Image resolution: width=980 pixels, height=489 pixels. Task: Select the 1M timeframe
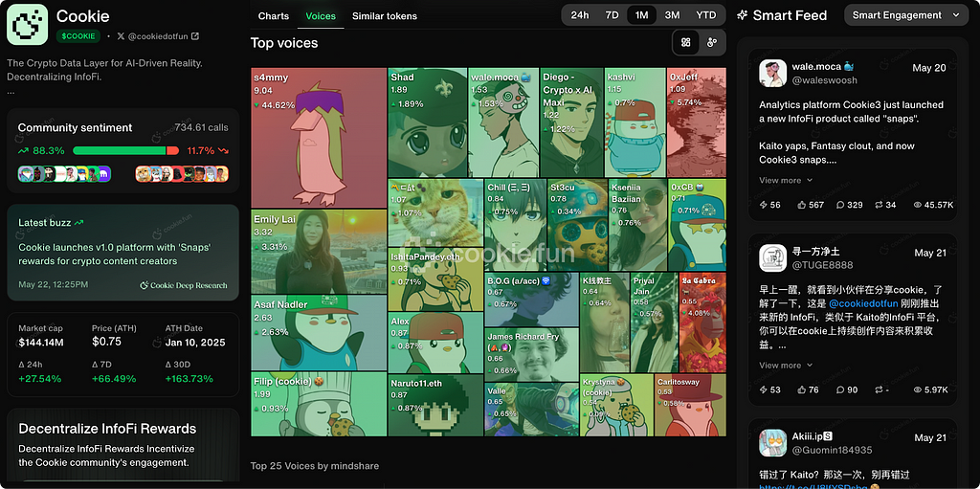pyautogui.click(x=641, y=15)
